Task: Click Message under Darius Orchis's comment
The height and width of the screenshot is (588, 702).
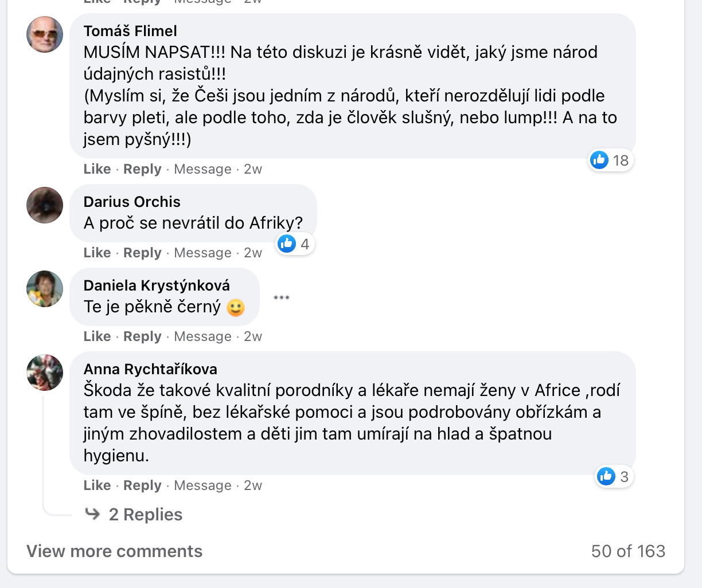Action: point(202,253)
